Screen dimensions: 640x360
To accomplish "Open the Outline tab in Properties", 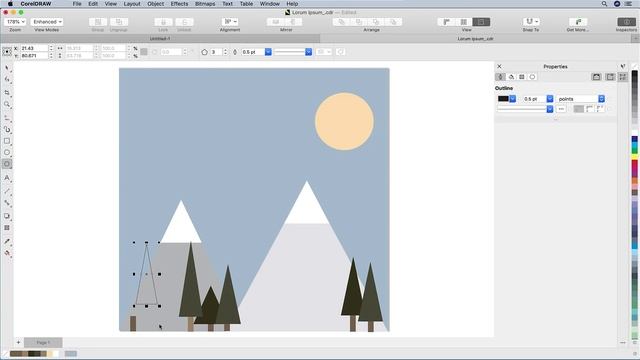I will (500, 77).
